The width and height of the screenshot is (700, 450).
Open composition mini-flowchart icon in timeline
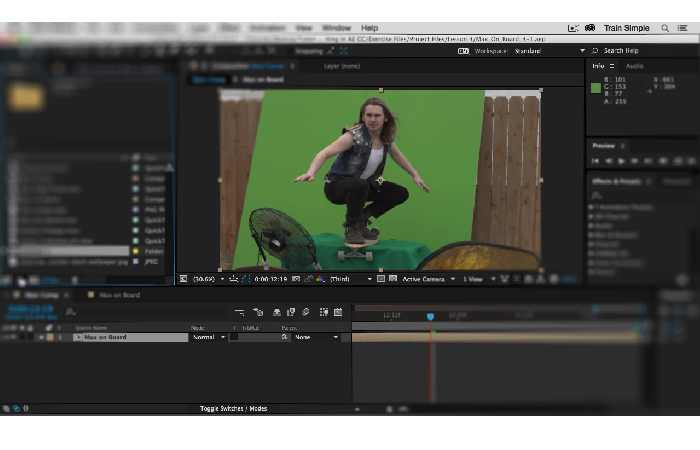click(x=239, y=312)
